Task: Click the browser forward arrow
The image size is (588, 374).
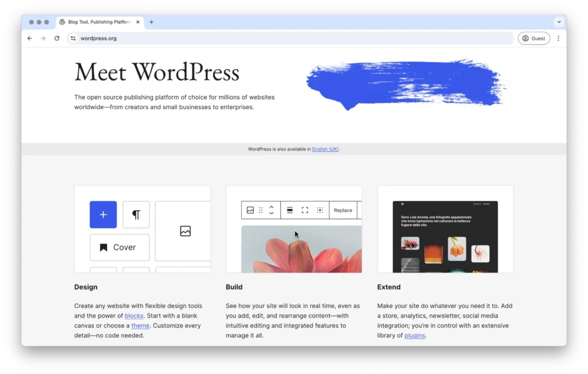Action: coord(43,38)
